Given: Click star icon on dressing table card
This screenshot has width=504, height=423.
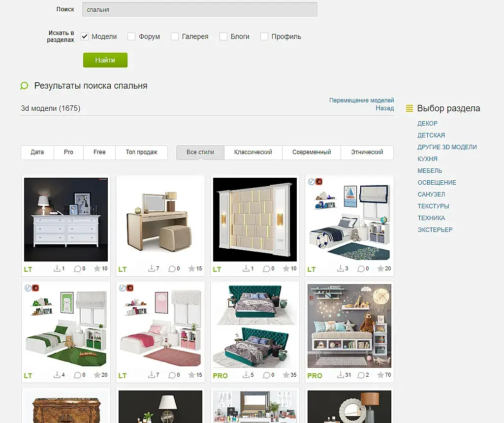Looking at the screenshot, I should tap(191, 268).
